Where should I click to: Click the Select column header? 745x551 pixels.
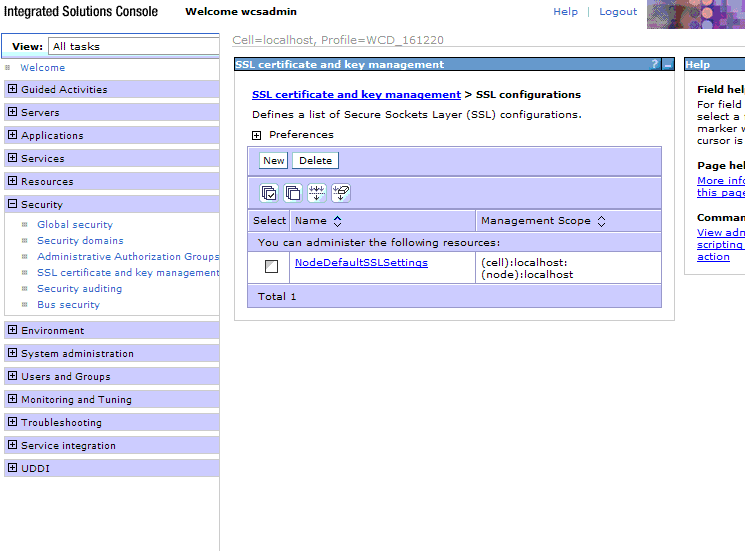click(269, 221)
